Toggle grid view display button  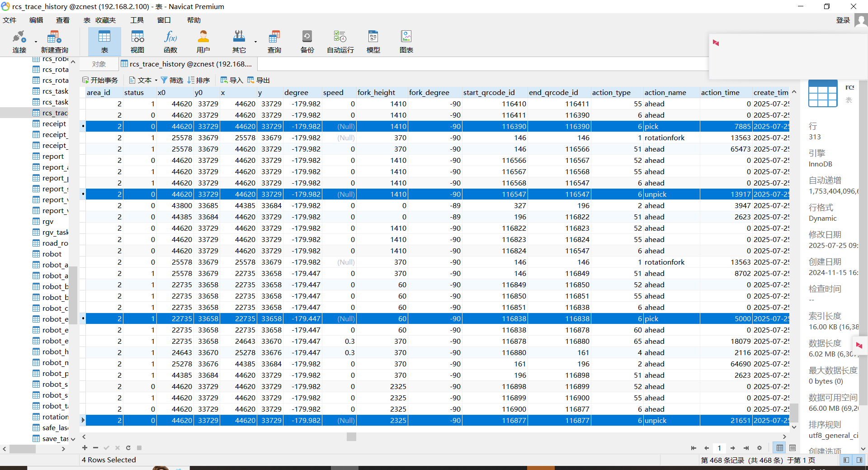pos(780,448)
